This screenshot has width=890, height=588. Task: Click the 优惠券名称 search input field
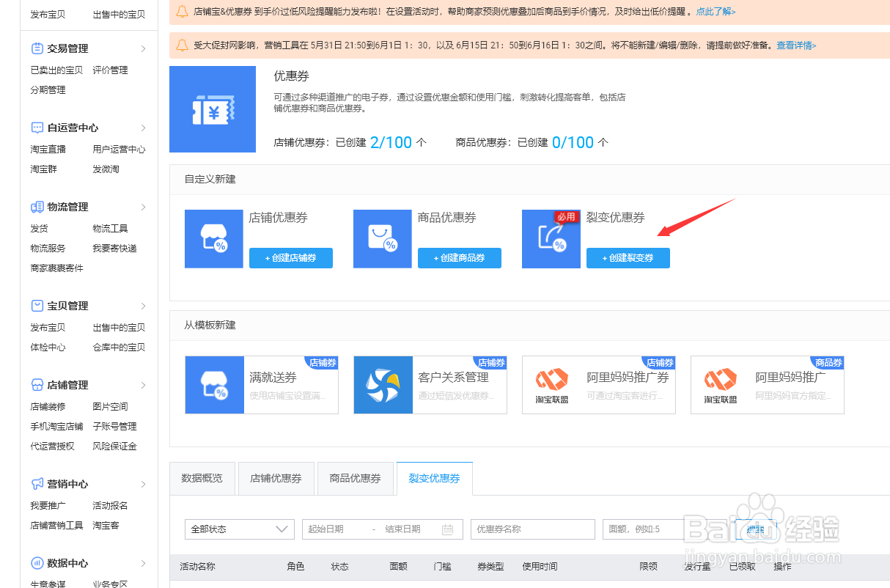pos(533,529)
